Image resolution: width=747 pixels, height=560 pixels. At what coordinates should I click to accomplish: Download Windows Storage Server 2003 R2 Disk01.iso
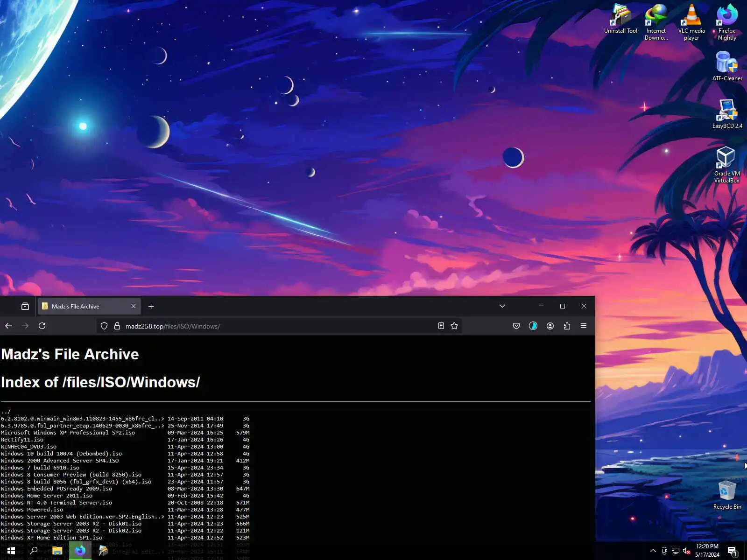[71, 524]
